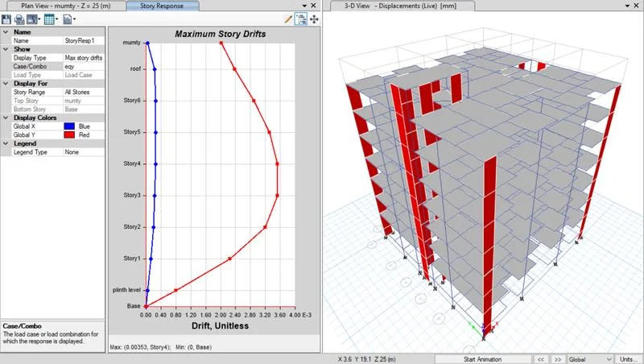This screenshot has height=364, width=644.
Task: Click the red data point at plinth level
Action: coord(175,290)
